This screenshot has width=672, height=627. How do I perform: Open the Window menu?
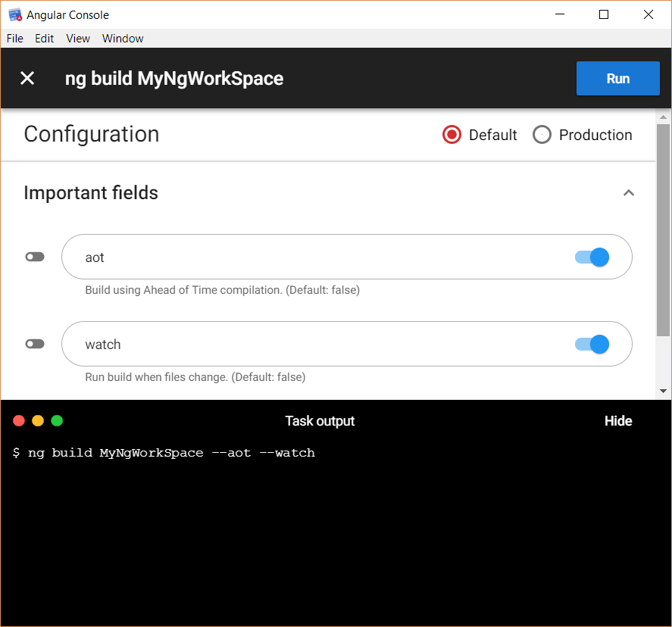click(123, 39)
